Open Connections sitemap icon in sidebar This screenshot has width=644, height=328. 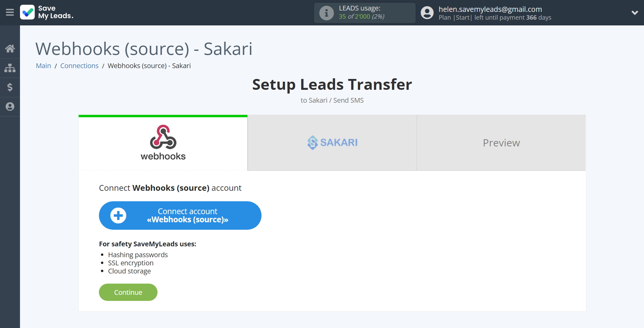pyautogui.click(x=10, y=68)
